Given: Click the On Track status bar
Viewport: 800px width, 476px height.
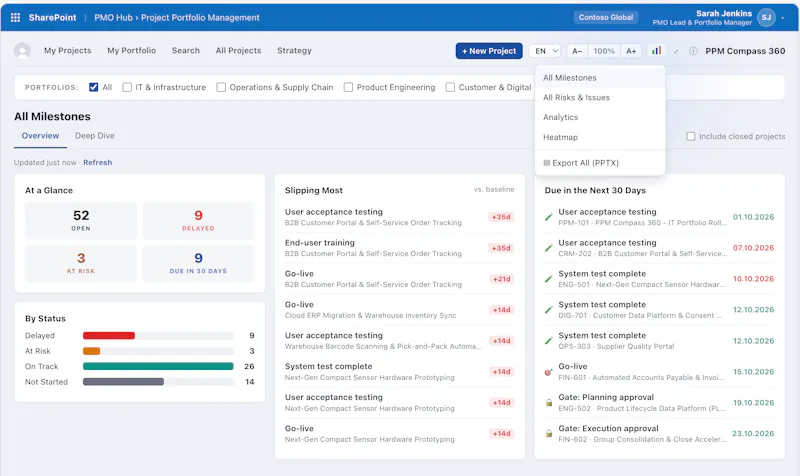Looking at the screenshot, I should tap(158, 366).
